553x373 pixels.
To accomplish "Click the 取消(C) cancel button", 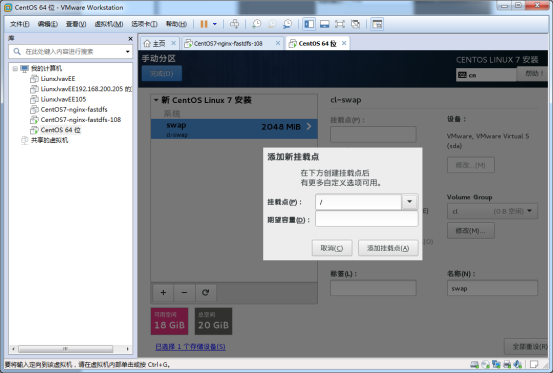I will coord(332,248).
